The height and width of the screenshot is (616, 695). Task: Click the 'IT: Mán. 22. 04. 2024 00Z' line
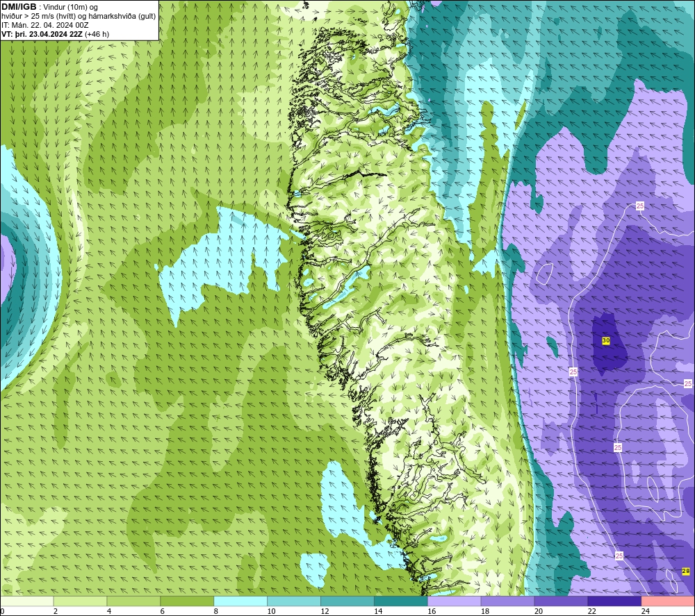(x=44, y=25)
